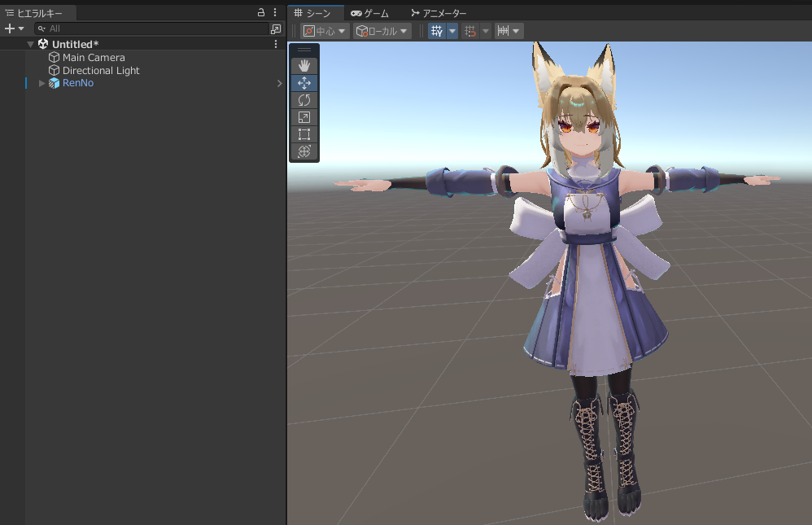Select the Move tool

coord(304,83)
